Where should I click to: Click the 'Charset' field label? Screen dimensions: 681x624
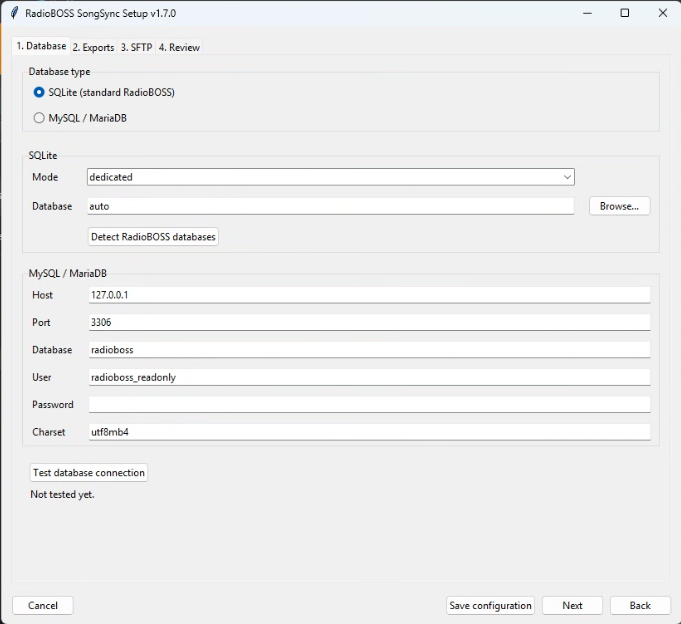[x=49, y=432]
